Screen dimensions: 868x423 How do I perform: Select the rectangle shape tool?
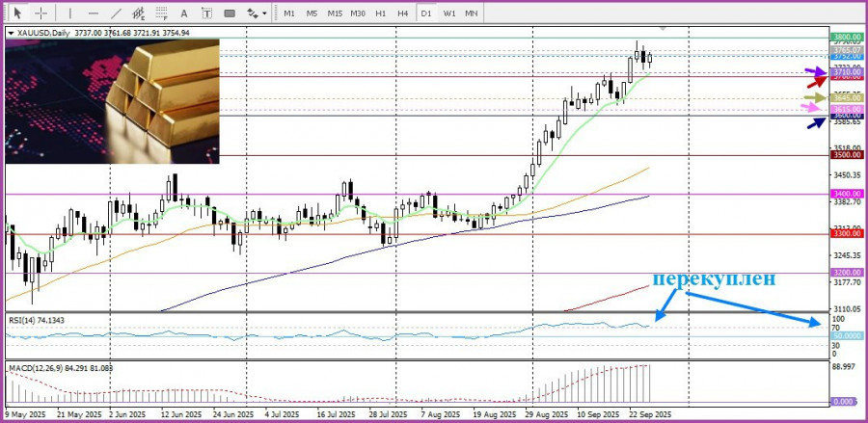point(230,13)
